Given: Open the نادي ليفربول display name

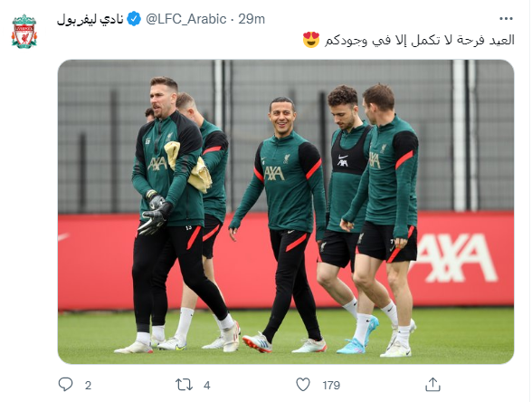Looking at the screenshot, I should [90, 19].
